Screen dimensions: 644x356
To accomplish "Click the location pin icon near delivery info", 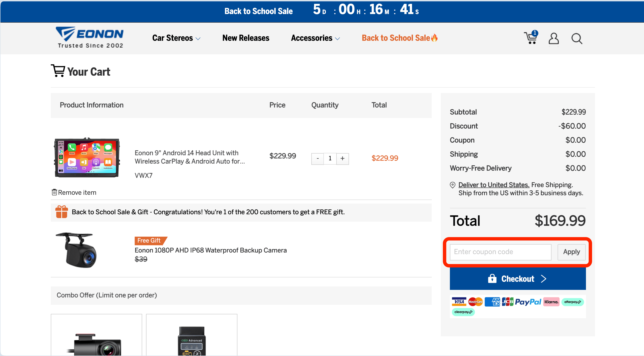I will pyautogui.click(x=452, y=185).
